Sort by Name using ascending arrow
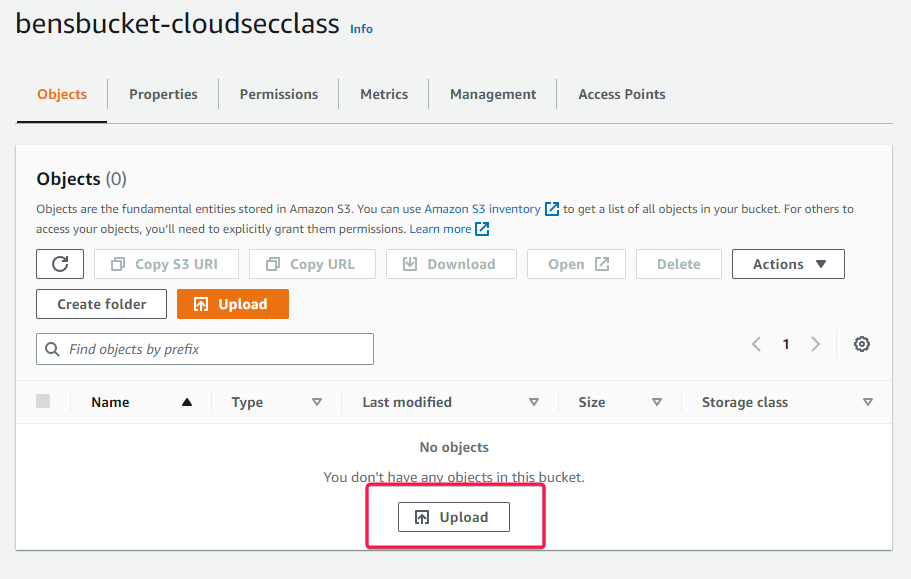This screenshot has width=911, height=579. pos(186,402)
